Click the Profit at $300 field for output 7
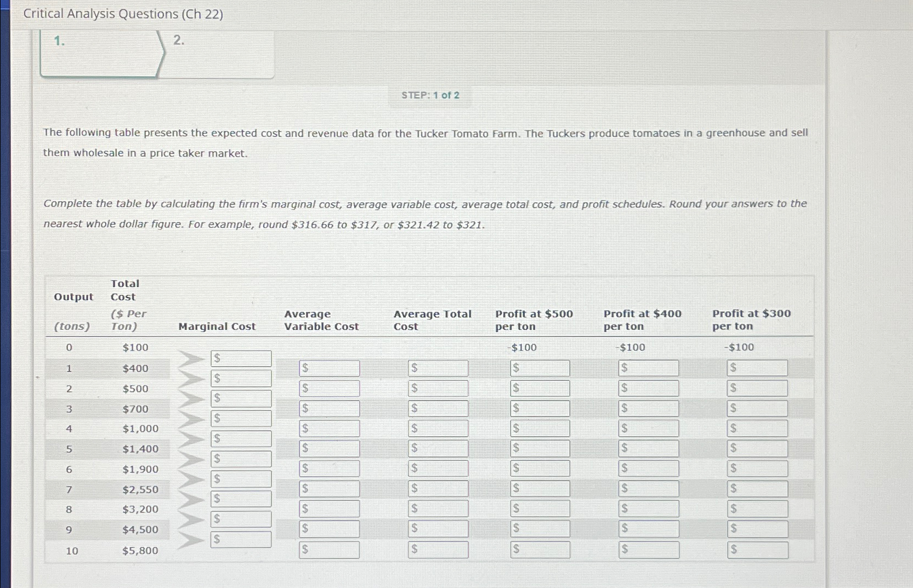The height and width of the screenshot is (588, 913). [x=758, y=488]
